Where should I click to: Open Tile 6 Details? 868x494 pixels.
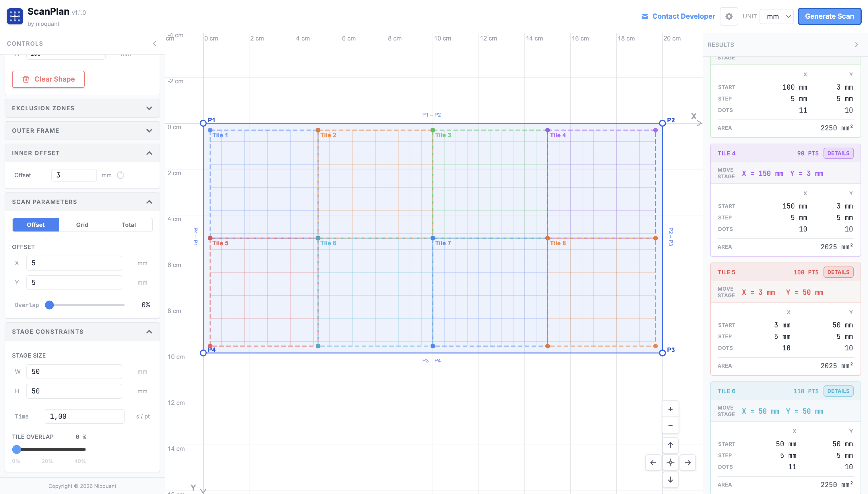838,391
